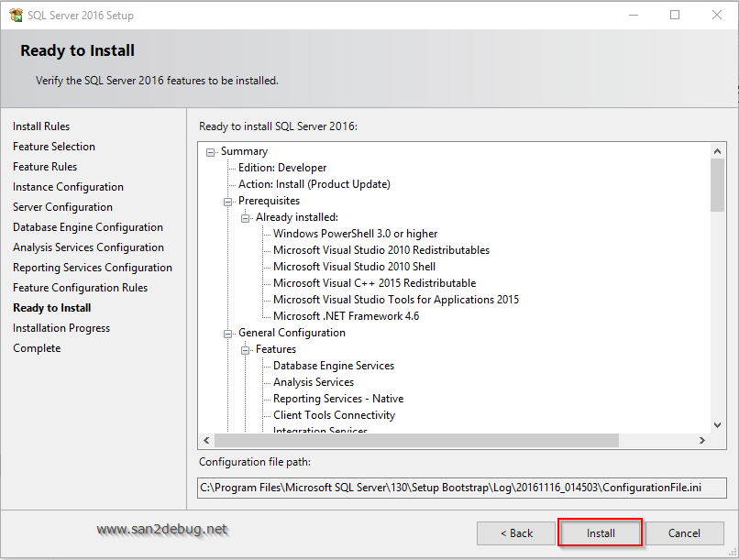Click the horizontal scrollbar thumb
The image size is (739, 560).
click(416, 440)
